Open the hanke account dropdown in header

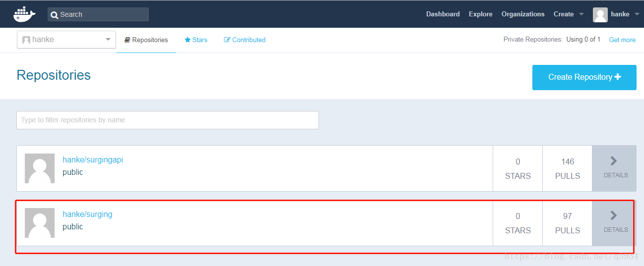624,14
